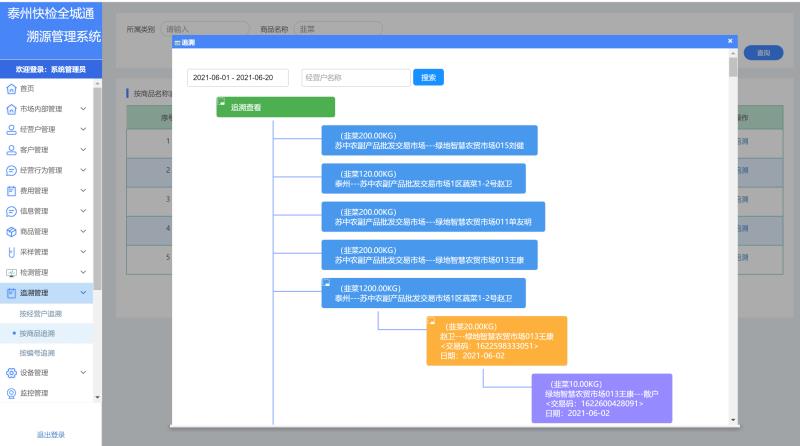The height and width of the screenshot is (446, 800).
Task: Click the 费用管理 calendar icon
Action: click(x=11, y=190)
